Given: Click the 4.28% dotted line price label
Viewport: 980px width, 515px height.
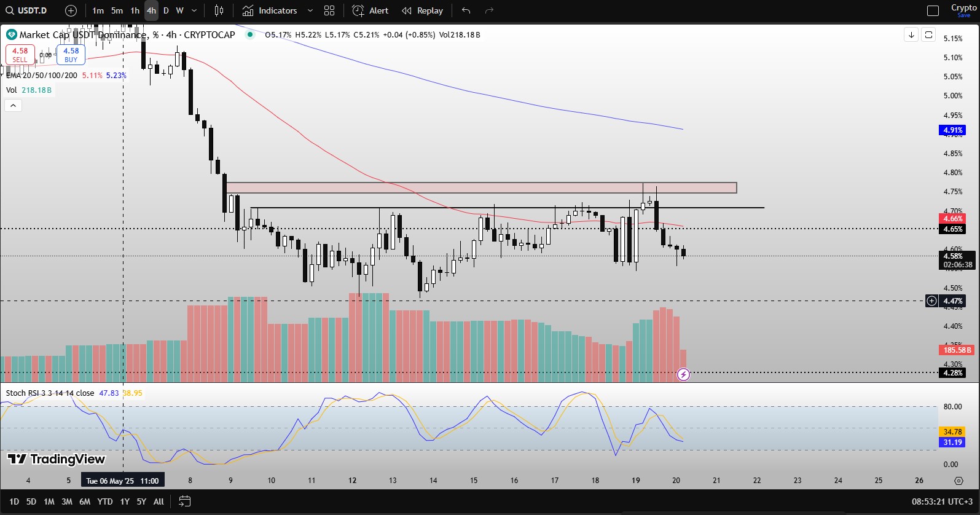Looking at the screenshot, I should click(x=952, y=373).
